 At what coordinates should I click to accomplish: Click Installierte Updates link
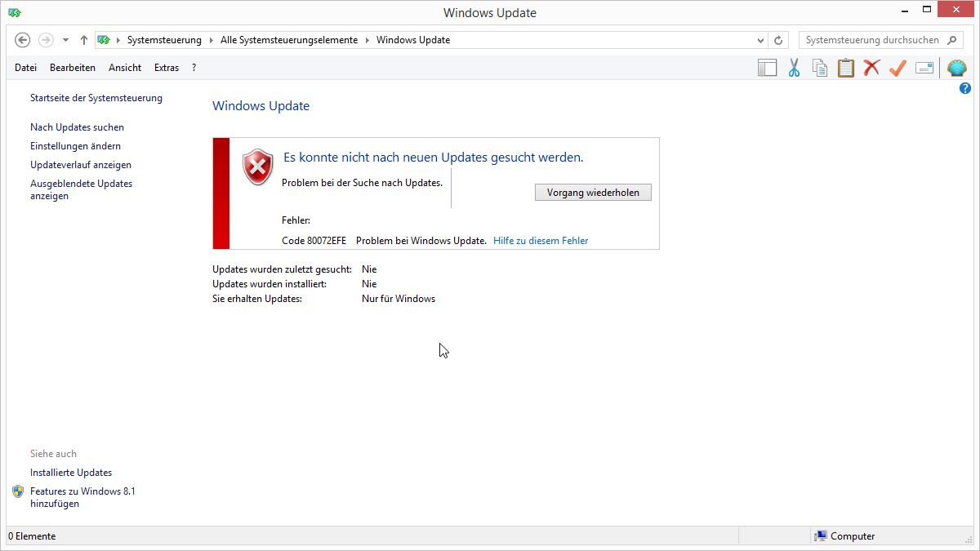pyautogui.click(x=71, y=473)
